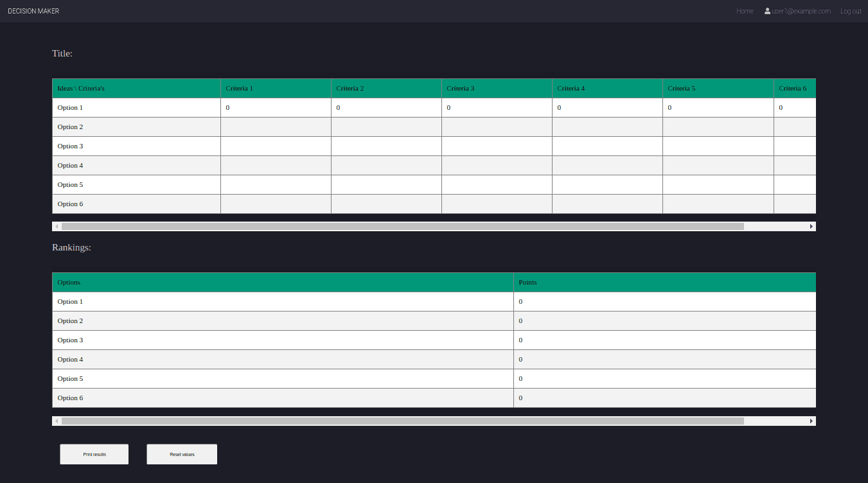Click the Rankings: heading
The height and width of the screenshot is (483, 868).
click(71, 247)
